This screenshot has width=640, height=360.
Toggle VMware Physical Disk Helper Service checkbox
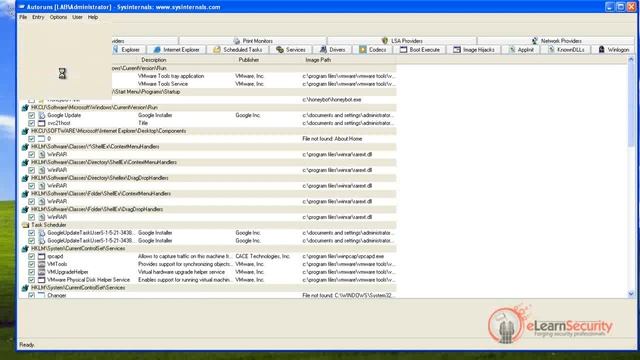(x=31, y=280)
